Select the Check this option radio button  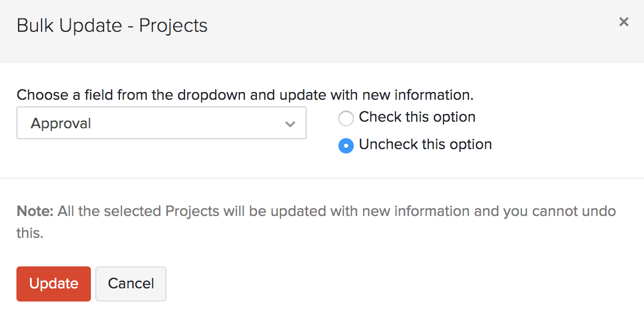pyautogui.click(x=346, y=118)
